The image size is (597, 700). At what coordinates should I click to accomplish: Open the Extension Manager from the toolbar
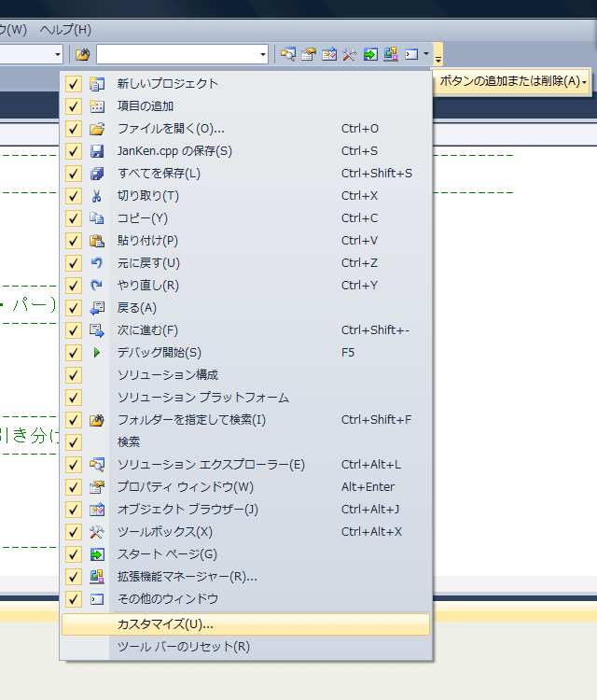point(391,54)
